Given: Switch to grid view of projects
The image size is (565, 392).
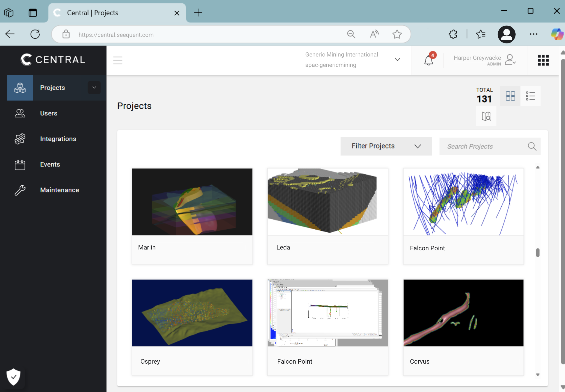Looking at the screenshot, I should tap(510, 96).
